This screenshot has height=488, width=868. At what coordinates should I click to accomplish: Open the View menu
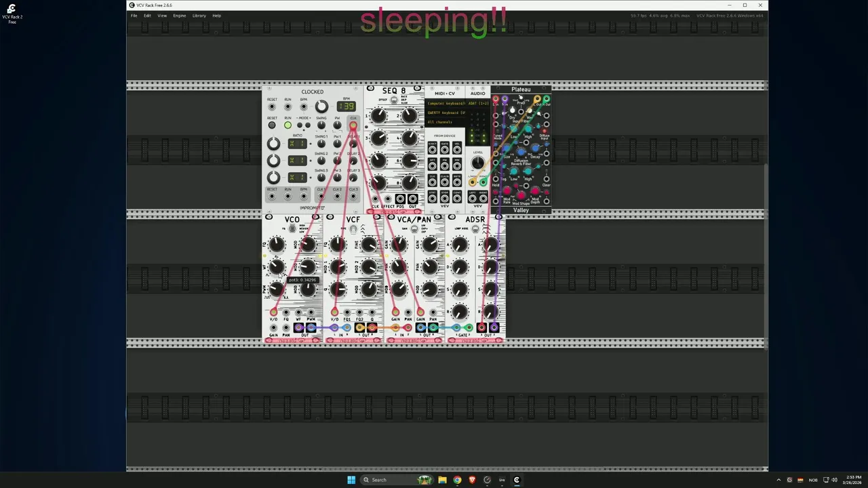click(x=162, y=16)
